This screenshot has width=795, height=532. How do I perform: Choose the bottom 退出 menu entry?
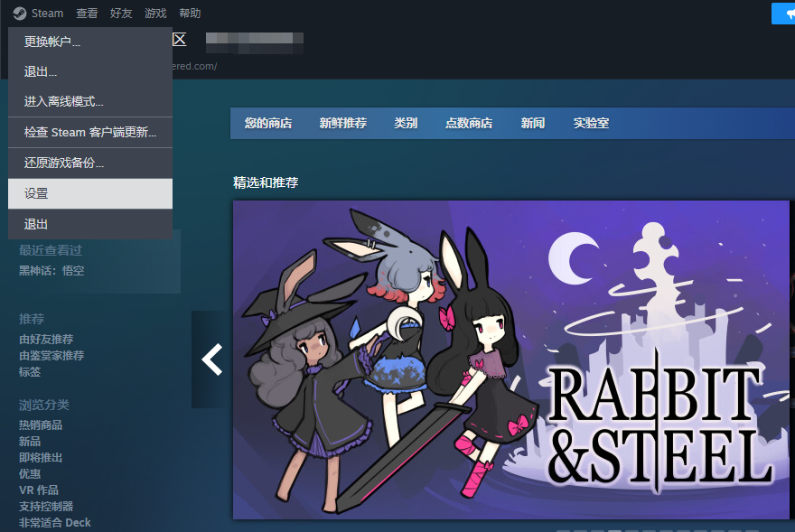click(90, 224)
